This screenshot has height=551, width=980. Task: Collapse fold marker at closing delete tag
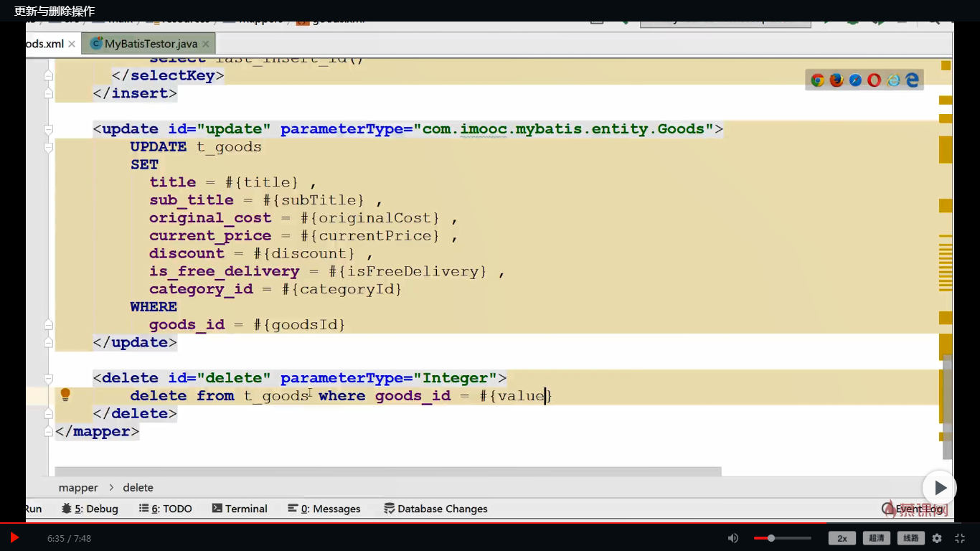click(x=48, y=414)
